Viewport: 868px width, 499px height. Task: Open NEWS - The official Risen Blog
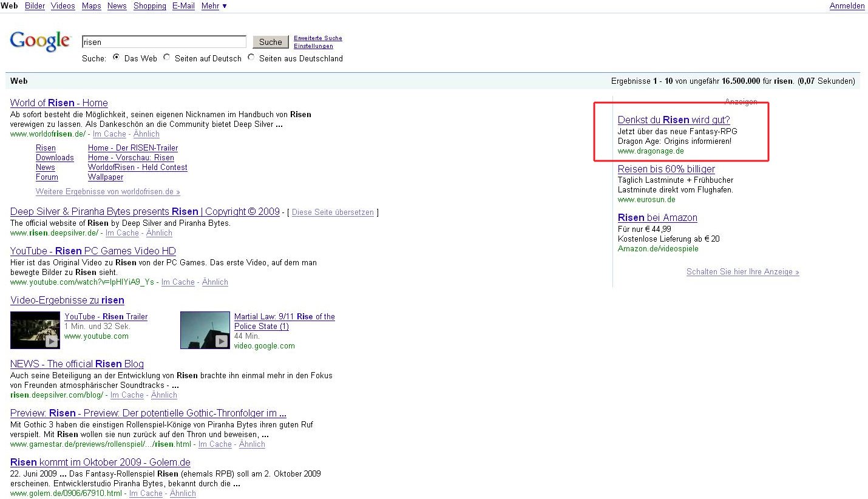click(x=77, y=364)
